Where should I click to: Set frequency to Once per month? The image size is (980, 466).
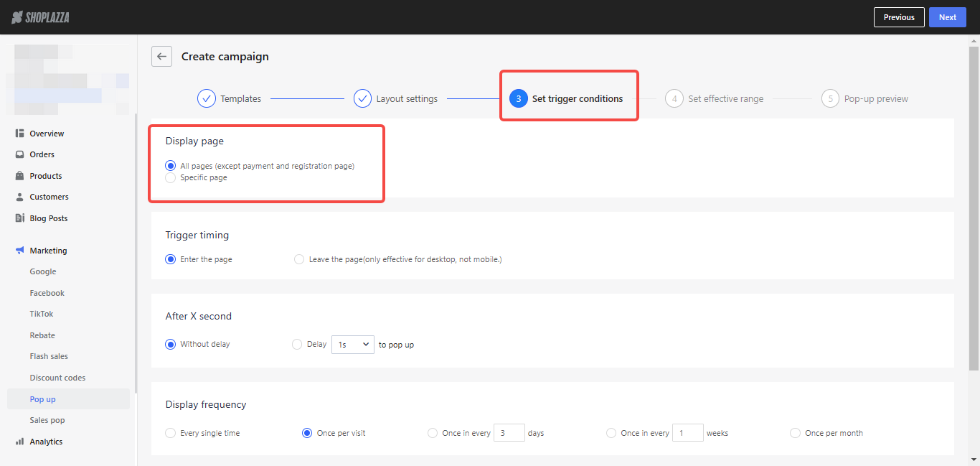pos(795,433)
